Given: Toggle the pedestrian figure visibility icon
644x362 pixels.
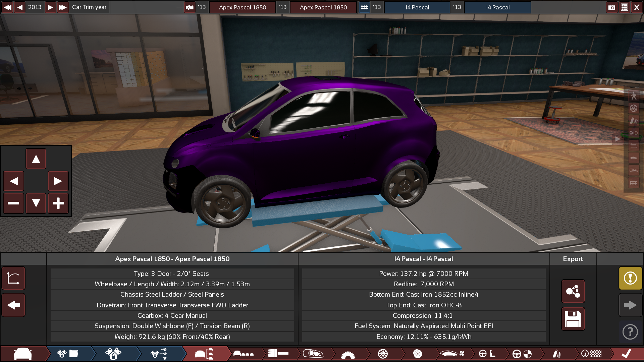Looking at the screenshot, I should click(x=634, y=96).
